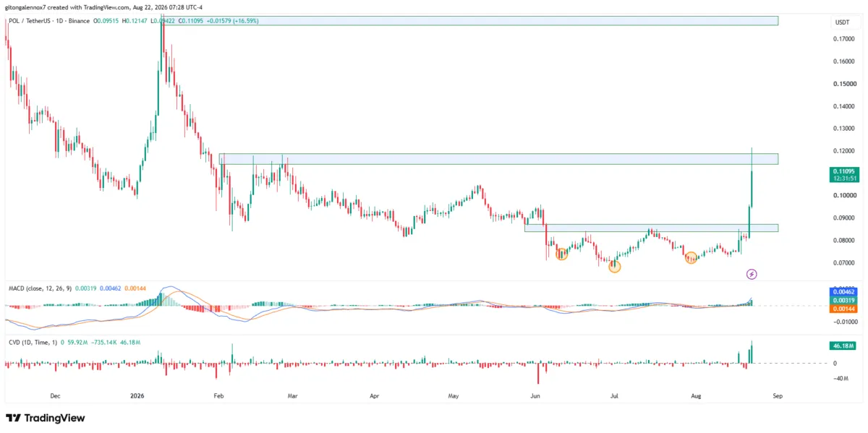This screenshot has height=433, width=868.
Task: Click the 0.07000 price axis label
Action: pos(845,262)
